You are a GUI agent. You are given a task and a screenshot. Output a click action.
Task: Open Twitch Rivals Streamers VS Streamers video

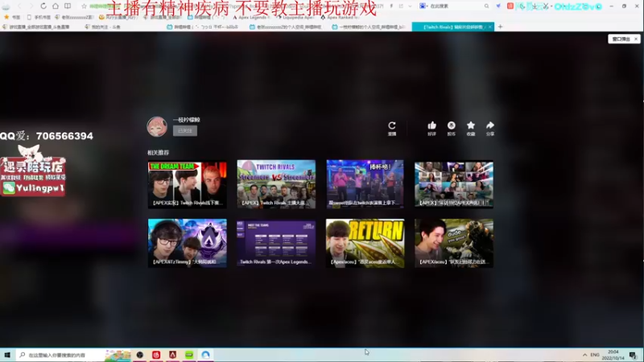click(x=276, y=184)
